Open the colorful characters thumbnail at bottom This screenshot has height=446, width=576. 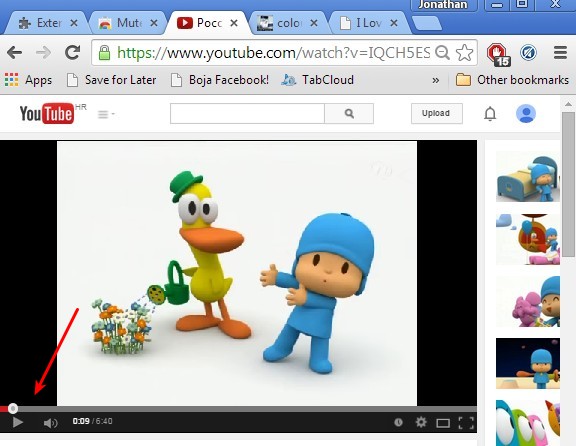coord(528,423)
